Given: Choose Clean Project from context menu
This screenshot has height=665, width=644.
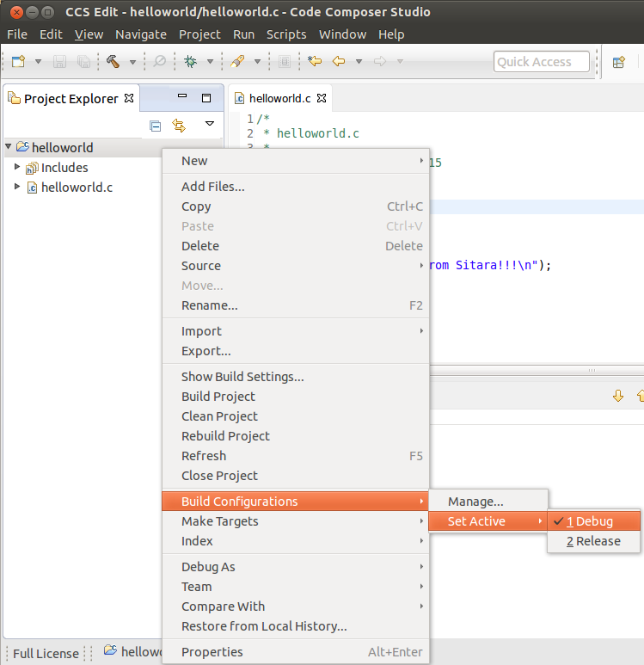Looking at the screenshot, I should click(x=296, y=416).
